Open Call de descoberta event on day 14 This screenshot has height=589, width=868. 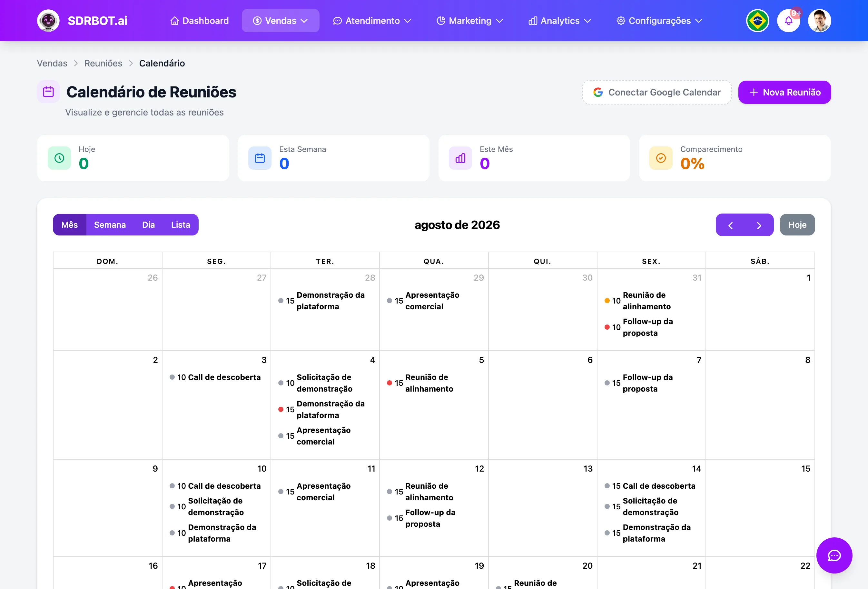click(651, 486)
